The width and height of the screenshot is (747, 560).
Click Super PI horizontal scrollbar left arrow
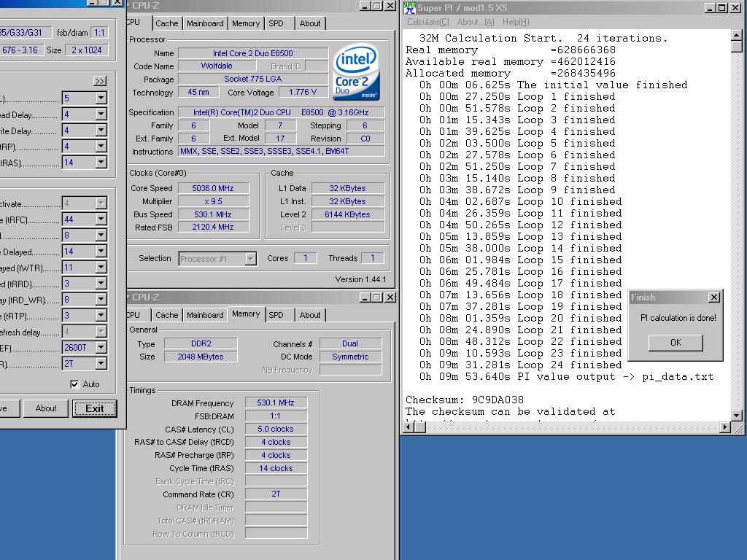[409, 427]
